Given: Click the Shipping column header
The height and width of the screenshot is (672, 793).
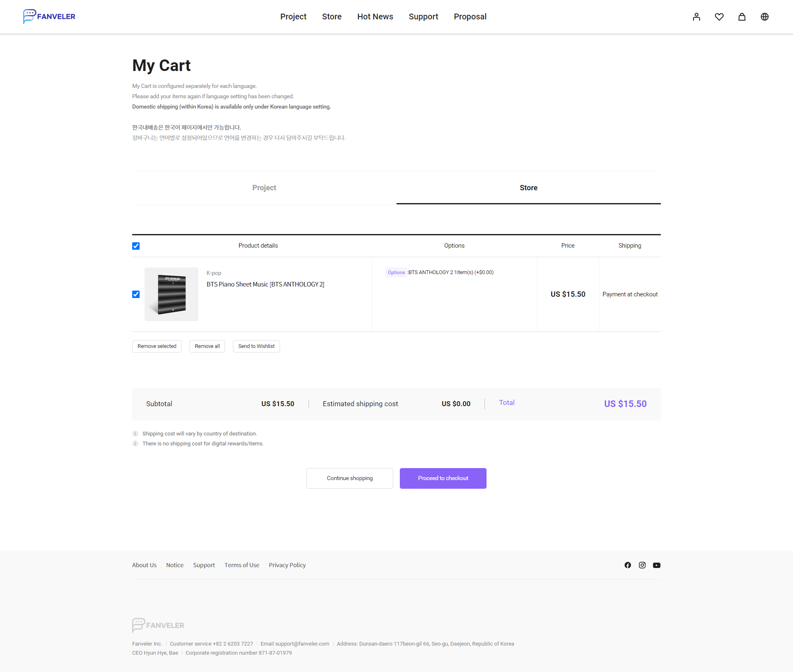Looking at the screenshot, I should pos(630,246).
